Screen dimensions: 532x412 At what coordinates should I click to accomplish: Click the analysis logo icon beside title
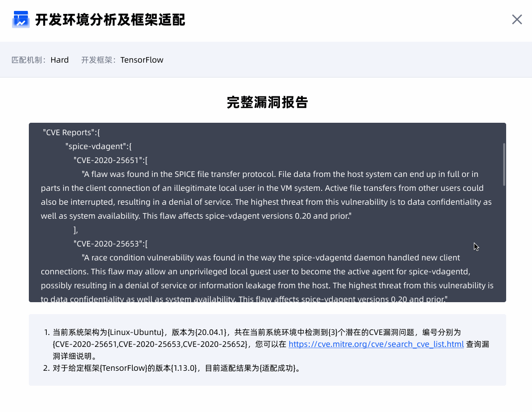20,19
